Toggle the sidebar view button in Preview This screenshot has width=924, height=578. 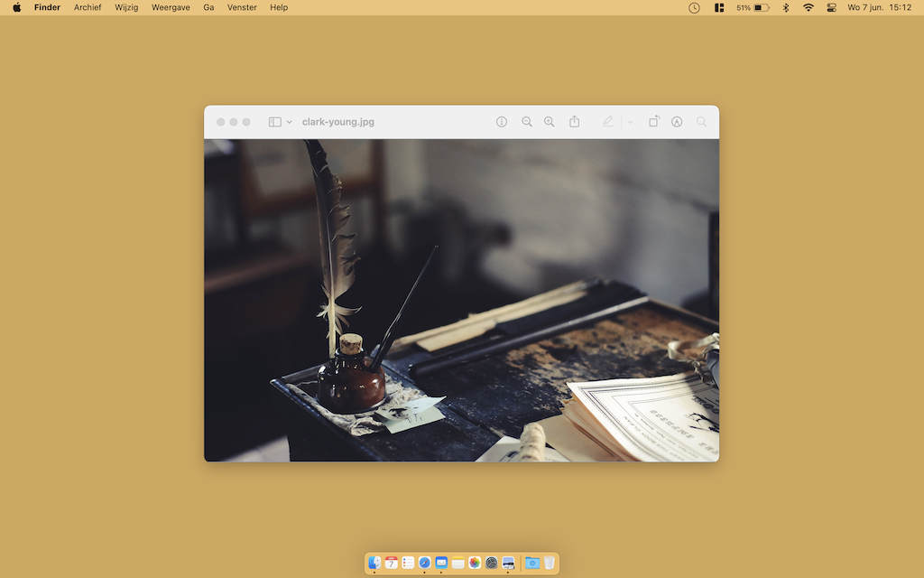(x=274, y=122)
